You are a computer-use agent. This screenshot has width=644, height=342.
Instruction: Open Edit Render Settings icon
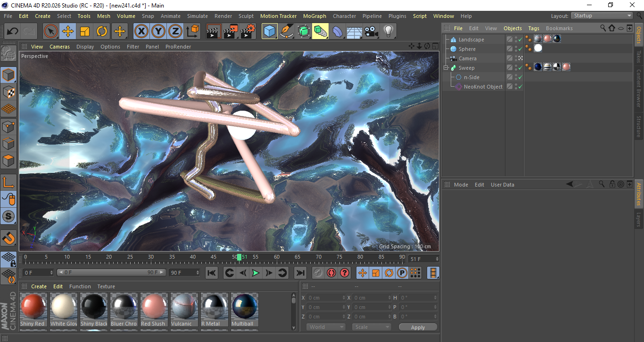click(x=248, y=32)
